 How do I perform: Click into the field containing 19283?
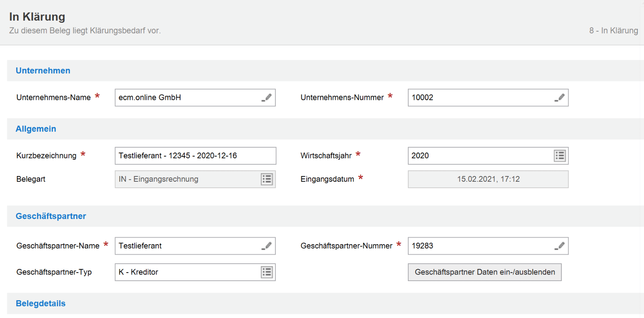tap(478, 246)
